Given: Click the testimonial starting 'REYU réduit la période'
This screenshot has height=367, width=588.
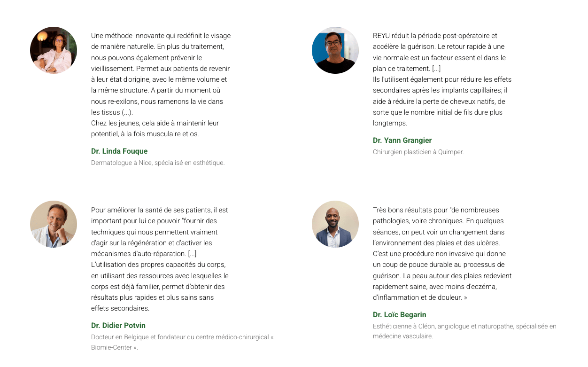Looking at the screenshot, I should point(442,79).
